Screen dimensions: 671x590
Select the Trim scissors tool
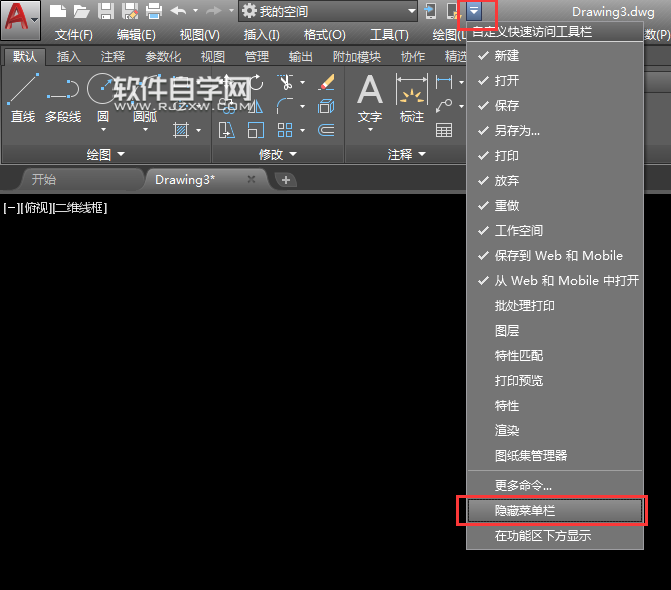(286, 82)
